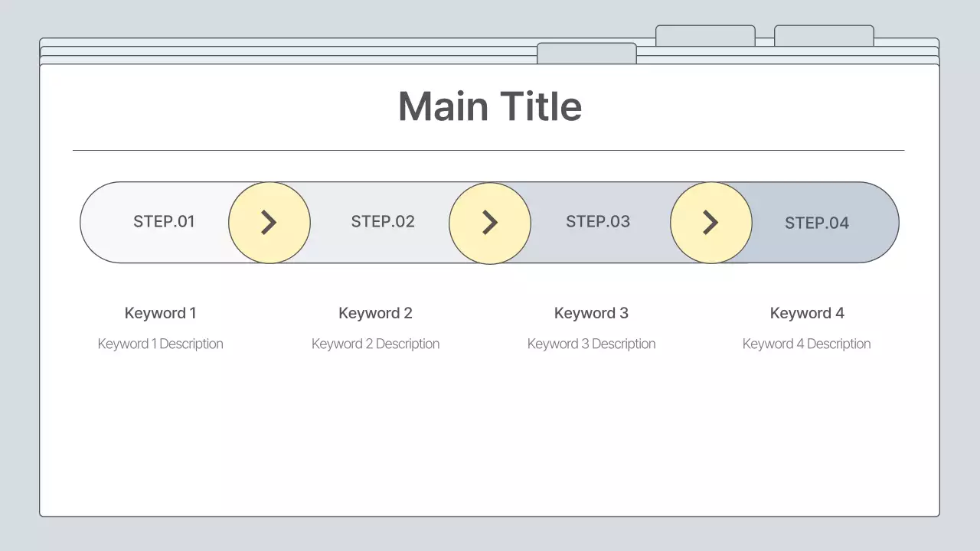This screenshot has height=551, width=980.
Task: Select the STEP.02 label
Action: tap(383, 222)
